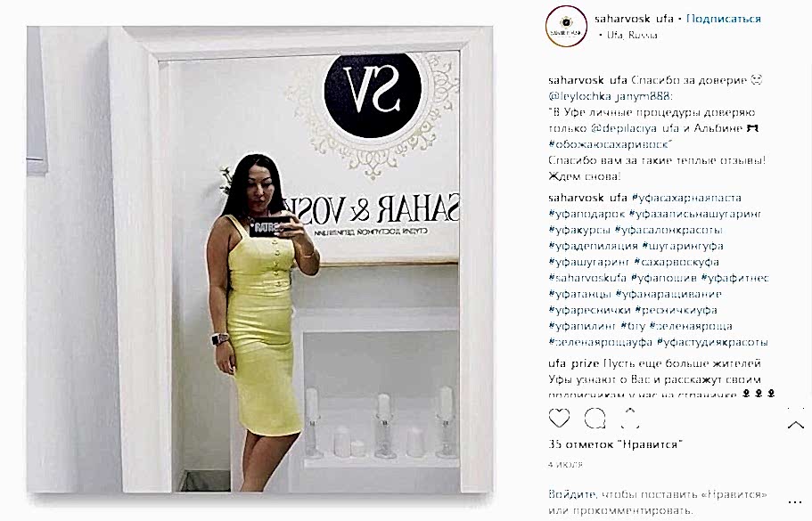
Task: Collapse comments with the upward chevron
Action: 795,425
